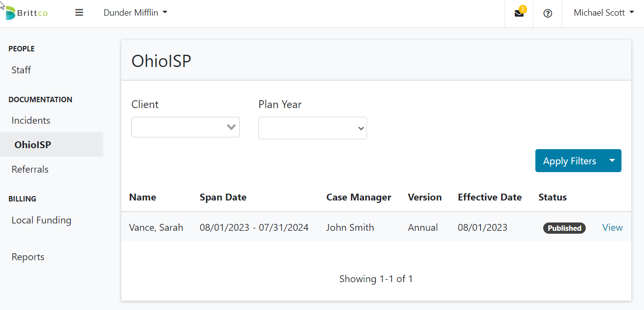Click the Published status badge
The height and width of the screenshot is (310, 644).
click(x=564, y=228)
